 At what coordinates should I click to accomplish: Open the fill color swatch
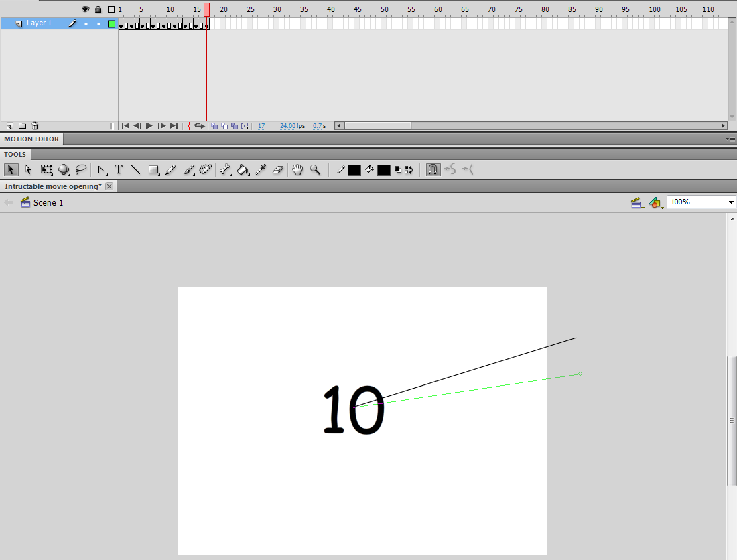click(384, 170)
